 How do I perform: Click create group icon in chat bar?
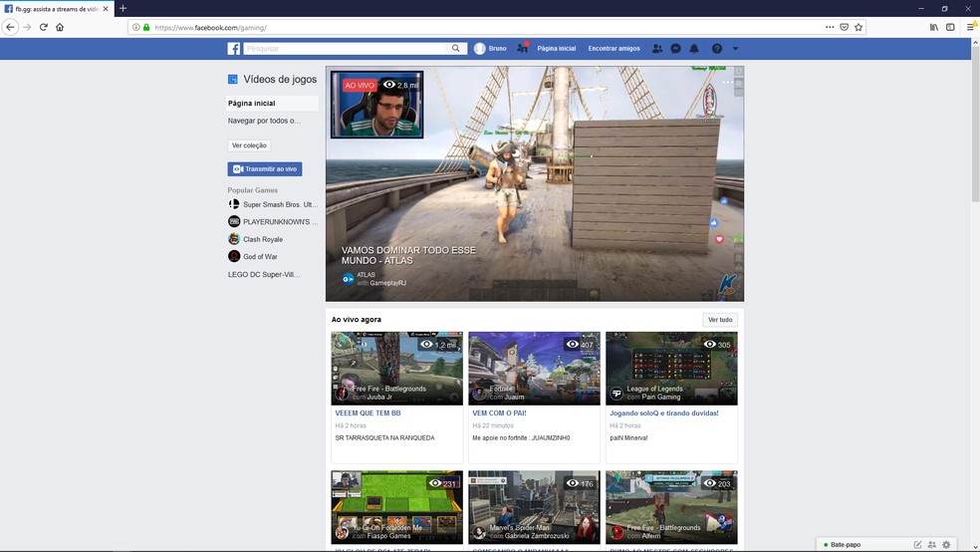pos(932,544)
